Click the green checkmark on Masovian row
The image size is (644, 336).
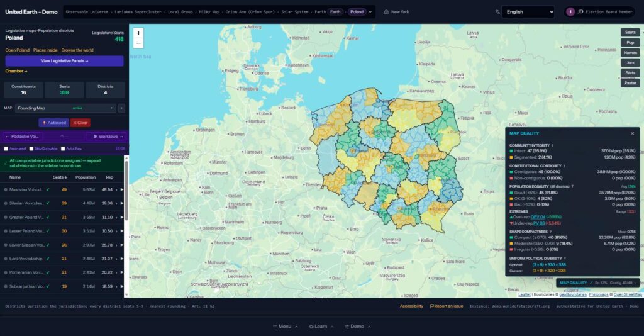pyautogui.click(x=48, y=190)
